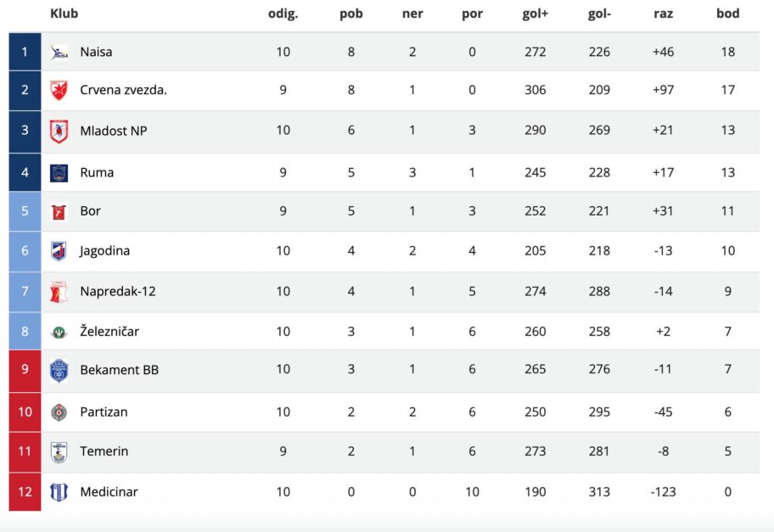Click the Železničar club emblem
Screen dimensions: 774x532
point(59,332)
